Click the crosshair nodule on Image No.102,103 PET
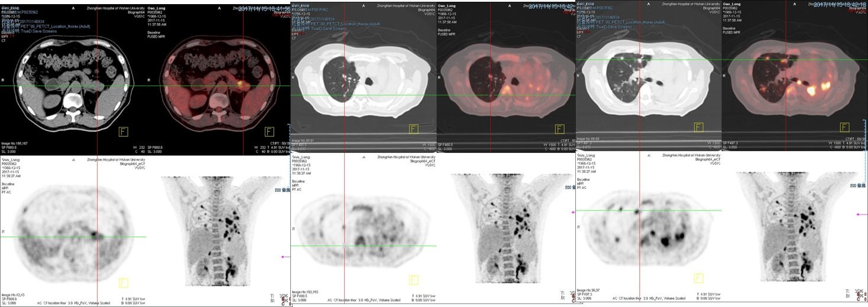868x307 pixels. [345, 246]
